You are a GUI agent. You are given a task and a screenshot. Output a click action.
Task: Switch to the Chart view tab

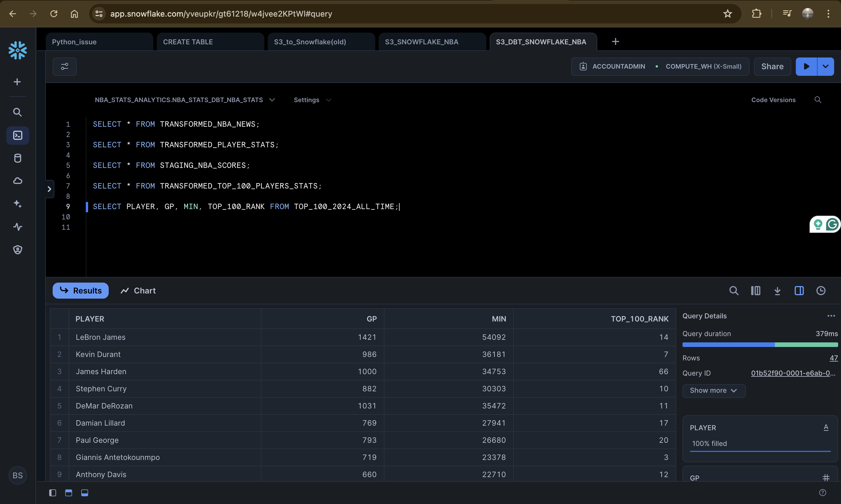(x=138, y=291)
